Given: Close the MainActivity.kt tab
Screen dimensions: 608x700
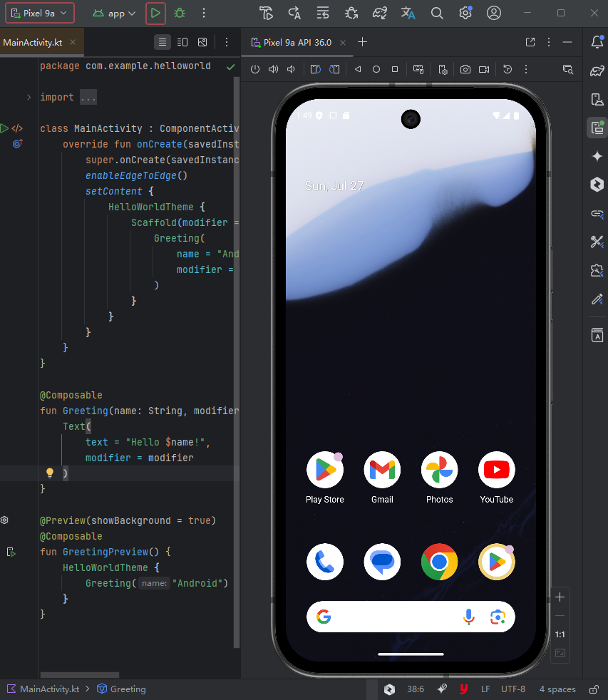Looking at the screenshot, I should (73, 42).
